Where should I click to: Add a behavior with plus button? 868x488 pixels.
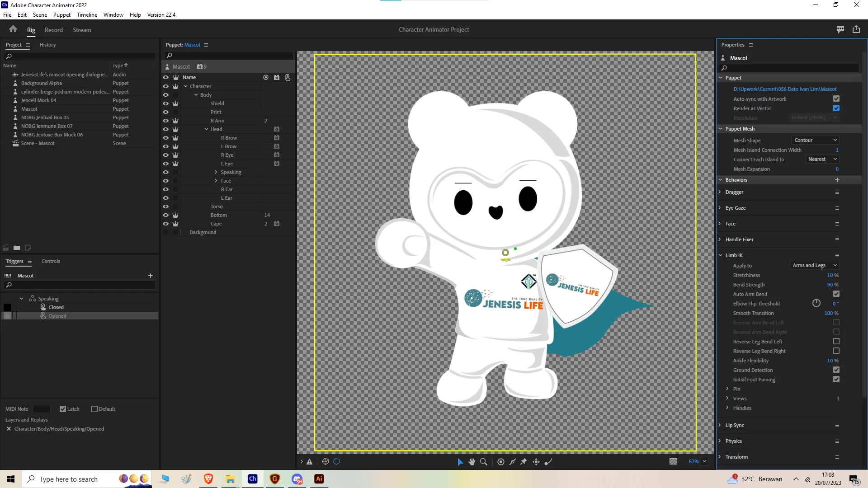(x=837, y=180)
